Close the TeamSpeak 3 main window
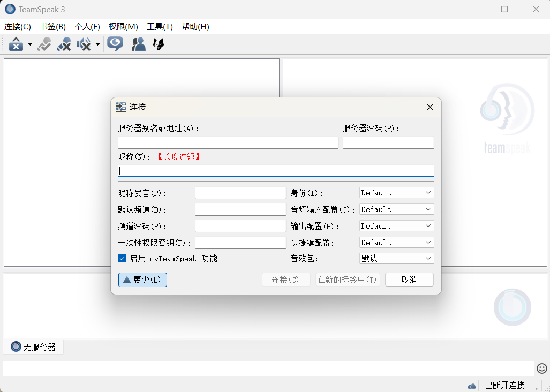Screen dimensions: 550x392 (x=536, y=9)
